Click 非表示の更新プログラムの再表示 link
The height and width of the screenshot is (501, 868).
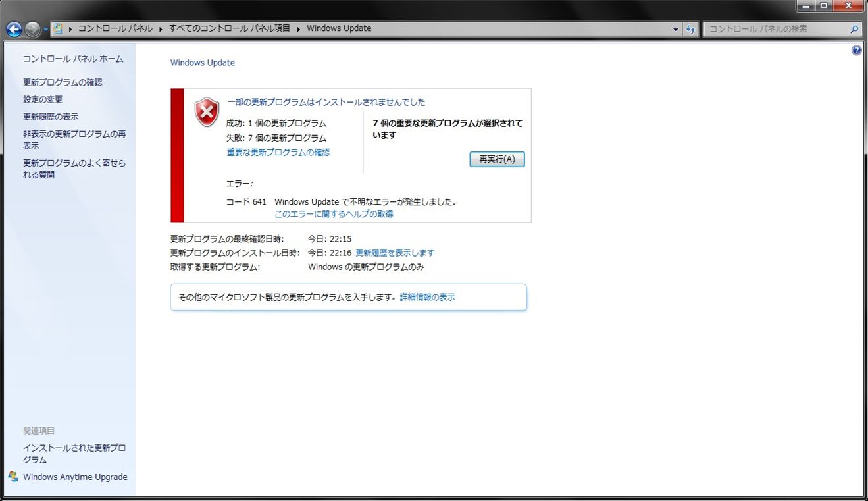[74, 140]
